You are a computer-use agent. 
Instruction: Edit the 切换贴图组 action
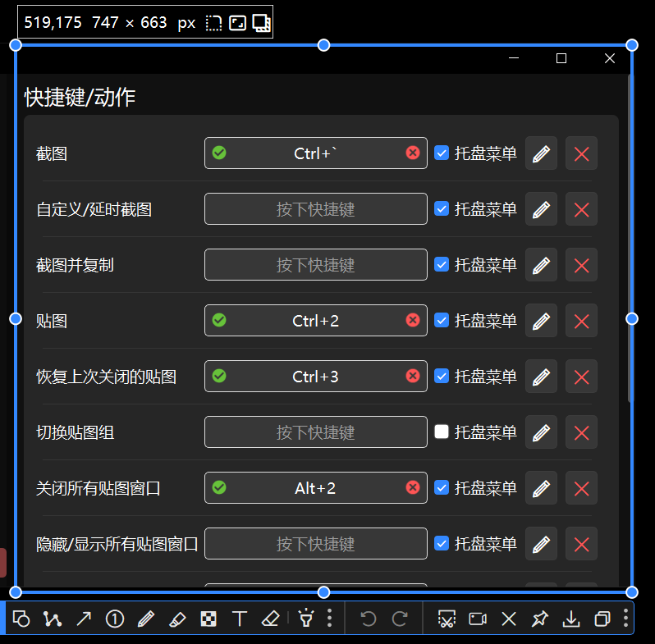tap(541, 432)
